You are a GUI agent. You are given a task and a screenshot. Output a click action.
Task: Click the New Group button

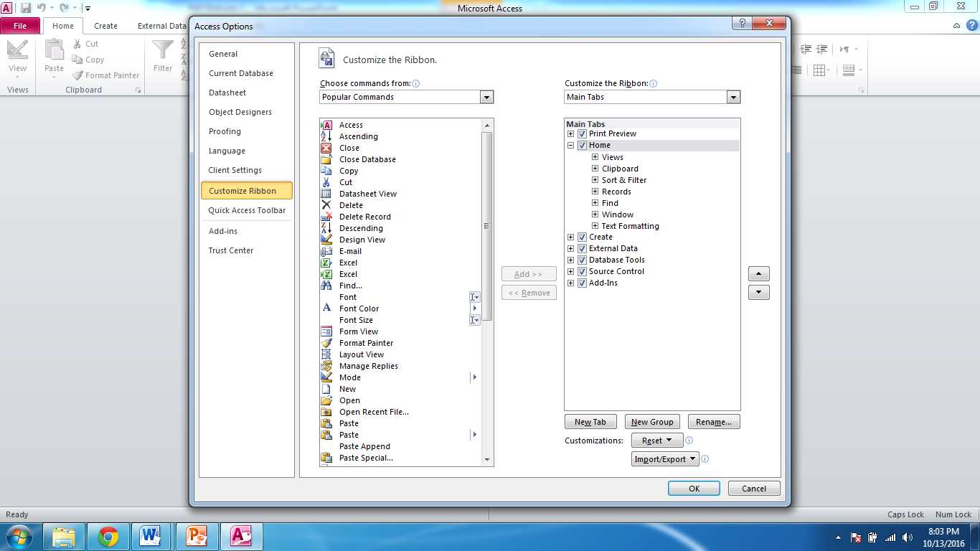[652, 422]
